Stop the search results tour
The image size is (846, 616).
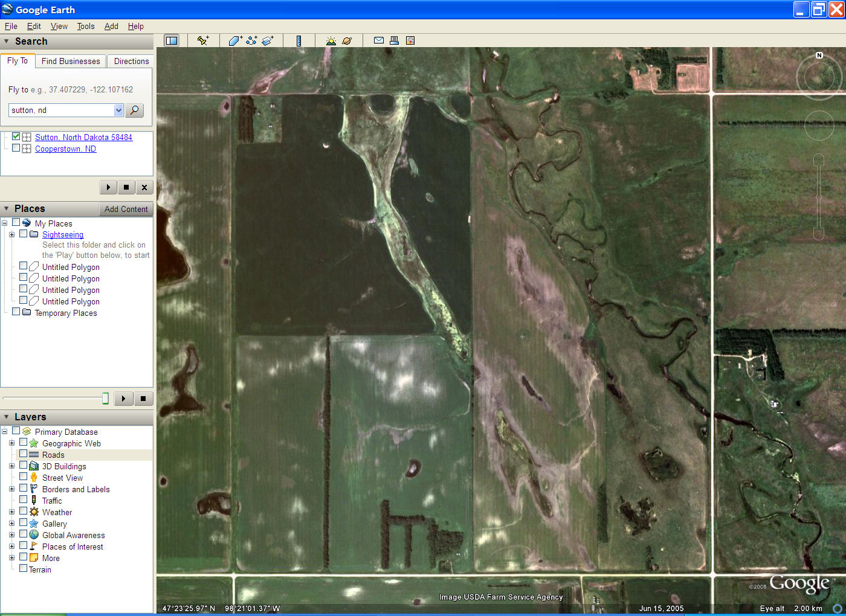coord(126,187)
